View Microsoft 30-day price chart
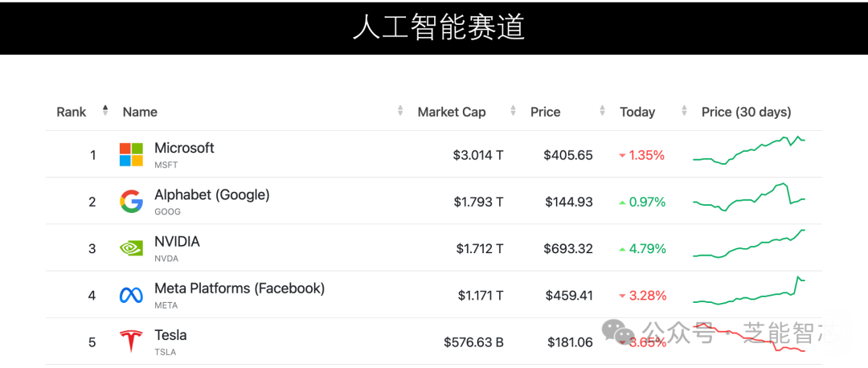Image resolution: width=868 pixels, height=368 pixels. (748, 151)
